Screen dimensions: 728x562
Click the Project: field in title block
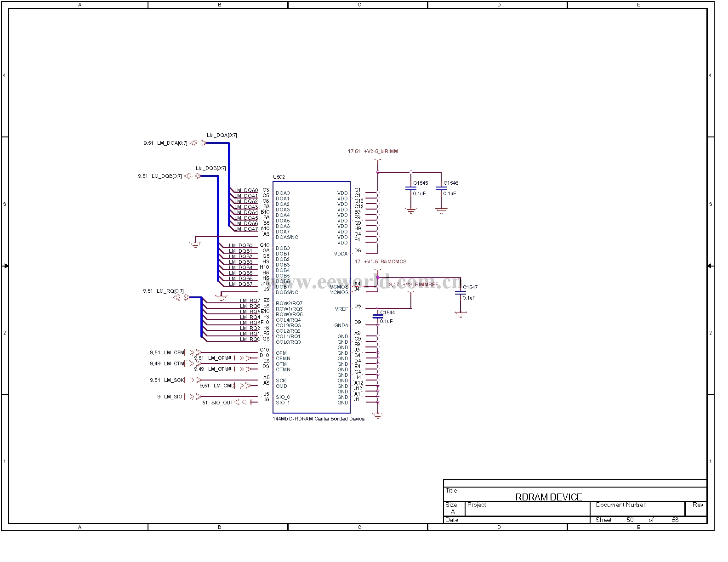tap(477, 505)
